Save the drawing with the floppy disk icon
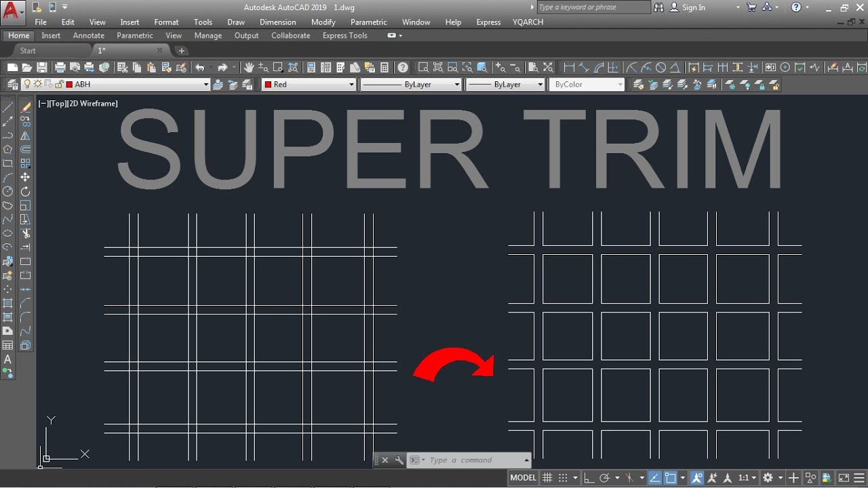This screenshot has height=488, width=868. point(42,67)
